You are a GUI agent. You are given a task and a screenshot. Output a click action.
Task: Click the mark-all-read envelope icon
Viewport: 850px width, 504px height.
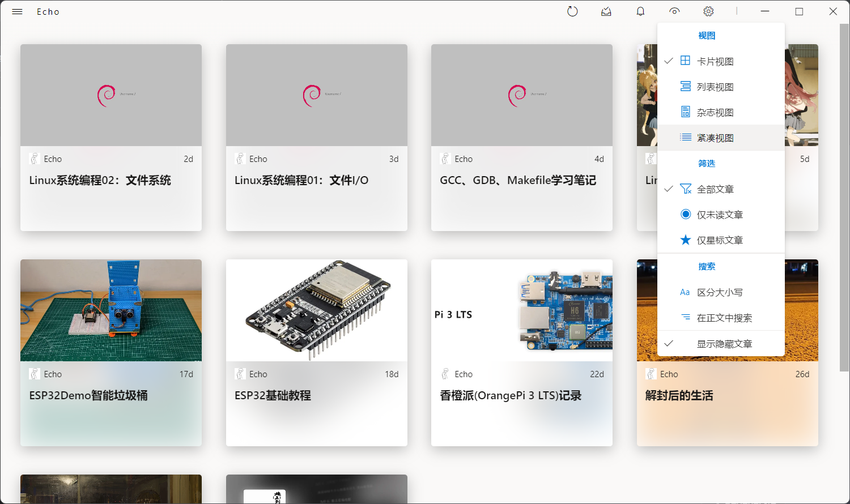tap(606, 11)
